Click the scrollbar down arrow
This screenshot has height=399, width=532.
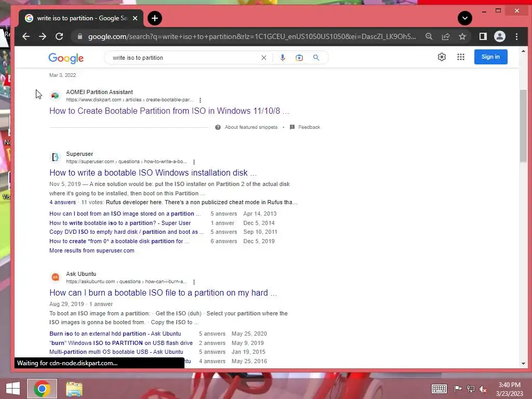pyautogui.click(x=523, y=363)
